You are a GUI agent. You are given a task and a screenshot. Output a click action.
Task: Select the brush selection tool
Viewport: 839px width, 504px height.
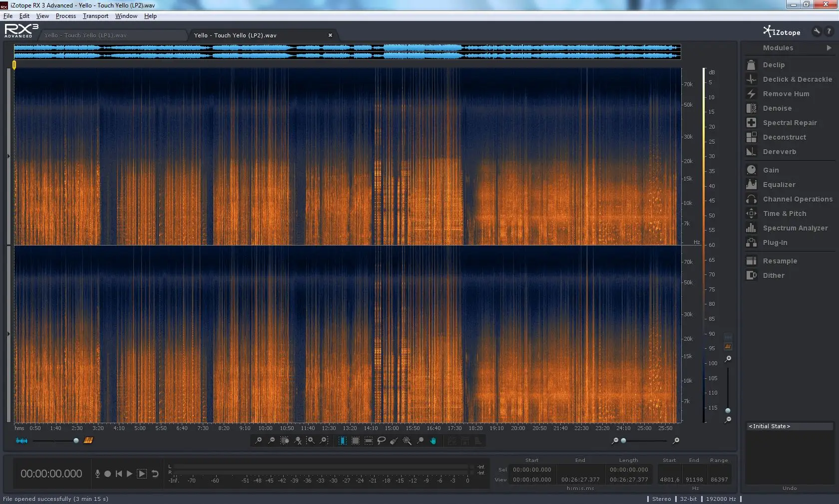coord(394,441)
